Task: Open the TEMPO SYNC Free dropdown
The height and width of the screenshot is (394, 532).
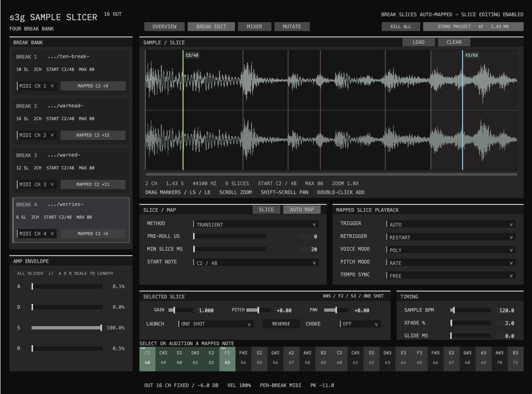Action: coord(451,275)
